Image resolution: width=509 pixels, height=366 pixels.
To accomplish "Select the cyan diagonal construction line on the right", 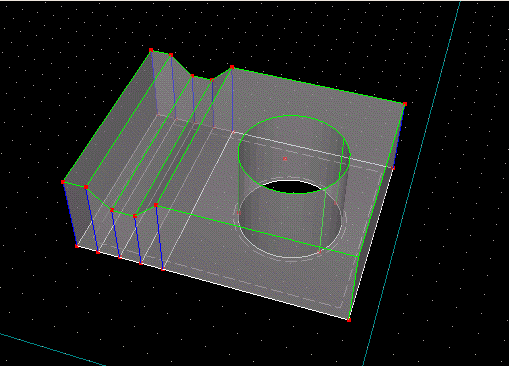I will pos(412,183).
